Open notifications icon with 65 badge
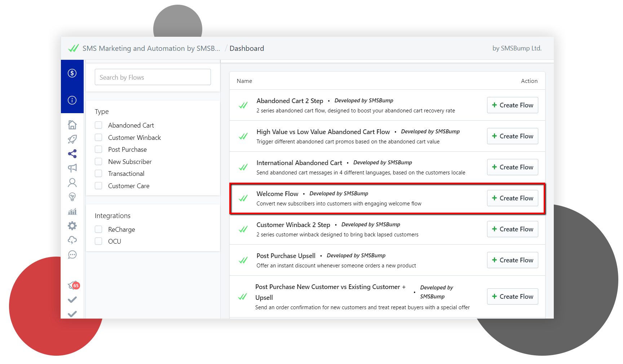Image resolution: width=623 pixels, height=364 pixels. (73, 285)
